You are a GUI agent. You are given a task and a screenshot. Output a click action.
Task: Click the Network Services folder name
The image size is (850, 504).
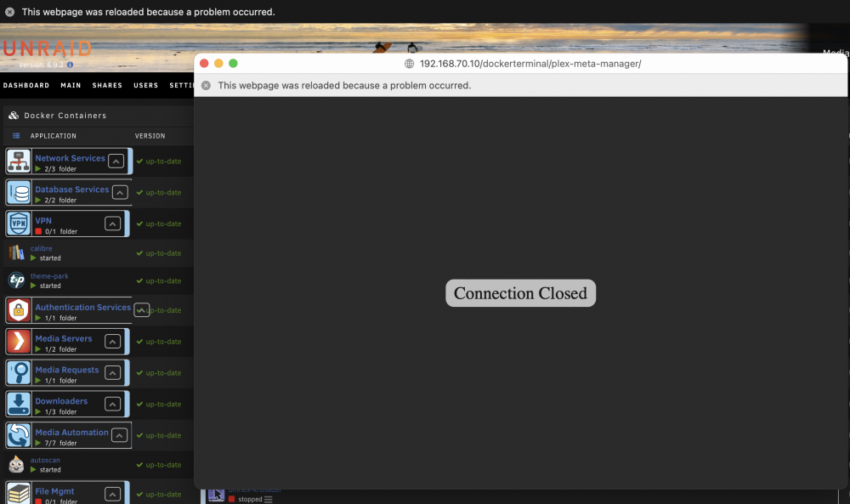[70, 158]
